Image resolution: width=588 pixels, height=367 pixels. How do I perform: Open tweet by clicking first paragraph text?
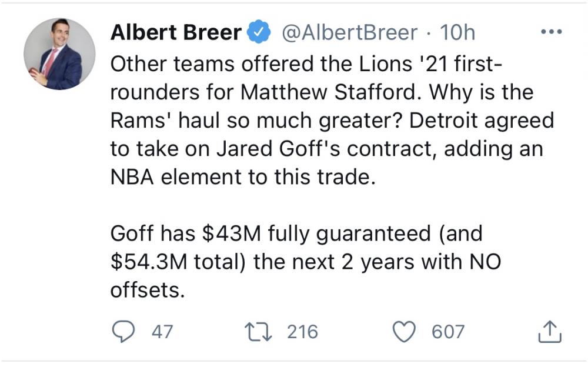coord(329,121)
